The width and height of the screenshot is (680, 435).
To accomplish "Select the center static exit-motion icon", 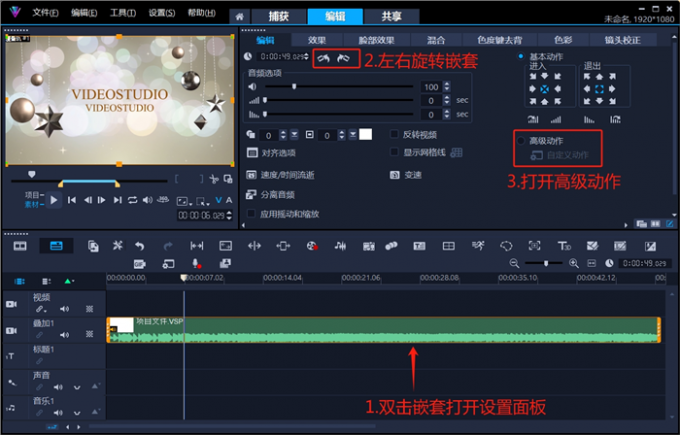I will 599,89.
